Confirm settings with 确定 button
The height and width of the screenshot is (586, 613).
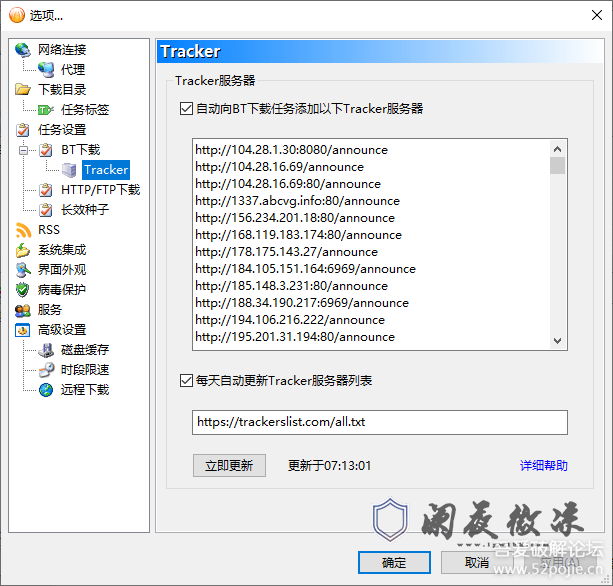point(394,563)
